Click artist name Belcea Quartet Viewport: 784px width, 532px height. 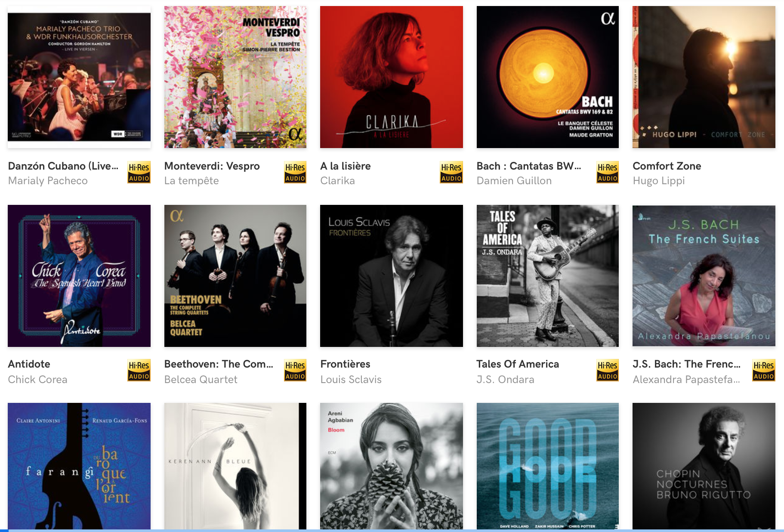[201, 380]
